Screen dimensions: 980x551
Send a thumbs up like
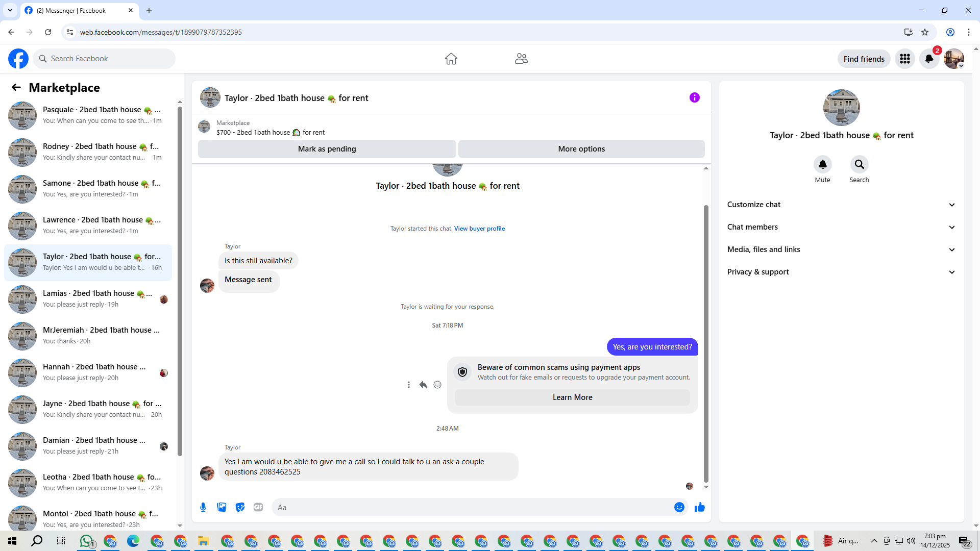[x=699, y=507]
